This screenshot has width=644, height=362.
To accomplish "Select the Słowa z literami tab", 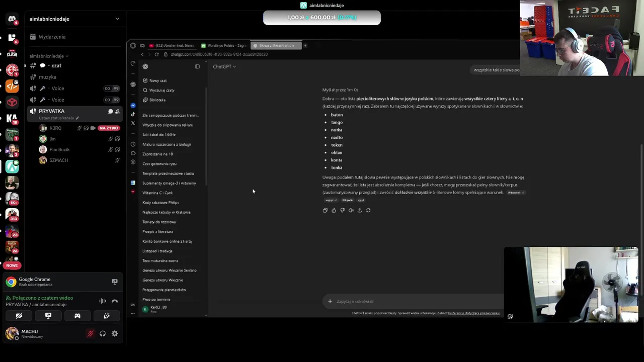I will point(276,46).
